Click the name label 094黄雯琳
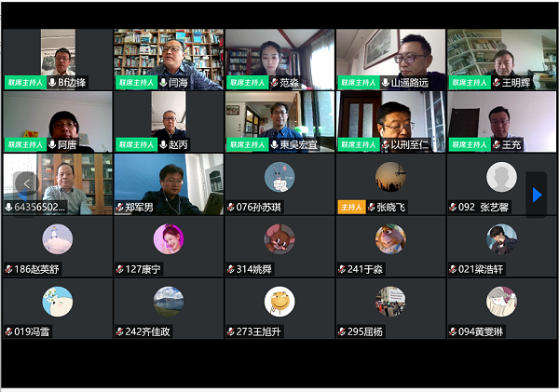 click(x=481, y=331)
